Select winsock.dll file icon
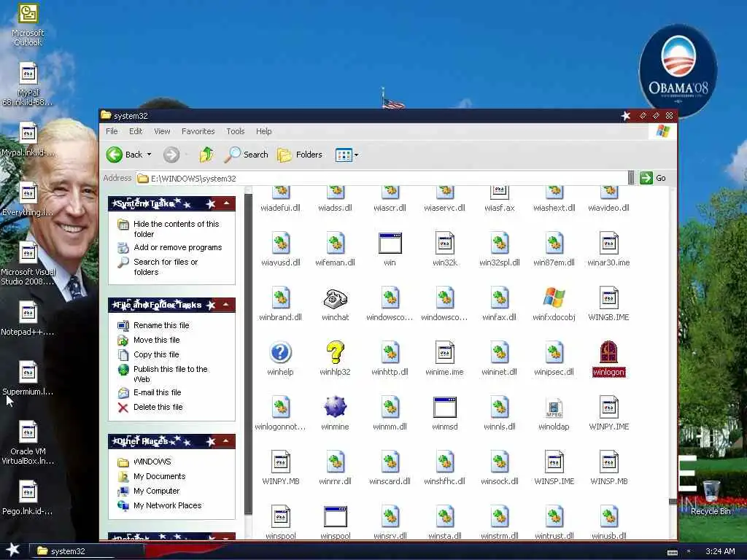This screenshot has width=747, height=560. pyautogui.click(x=499, y=462)
